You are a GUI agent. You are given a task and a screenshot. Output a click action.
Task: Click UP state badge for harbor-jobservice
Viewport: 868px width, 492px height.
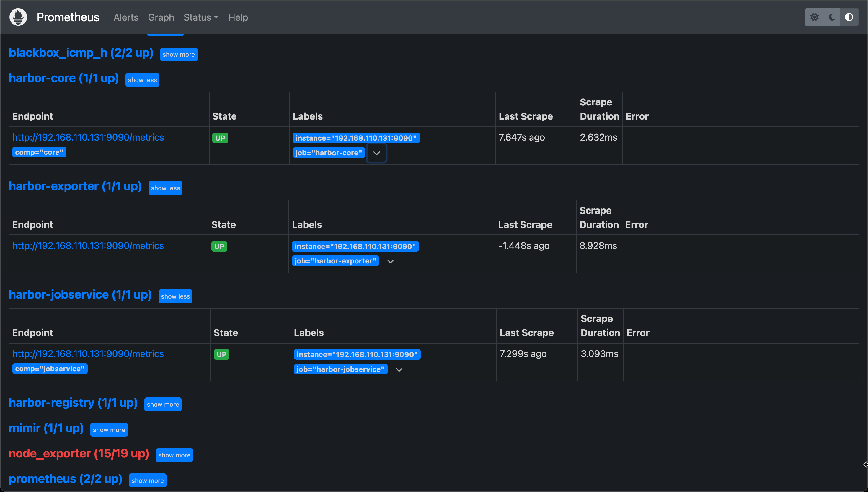221,354
